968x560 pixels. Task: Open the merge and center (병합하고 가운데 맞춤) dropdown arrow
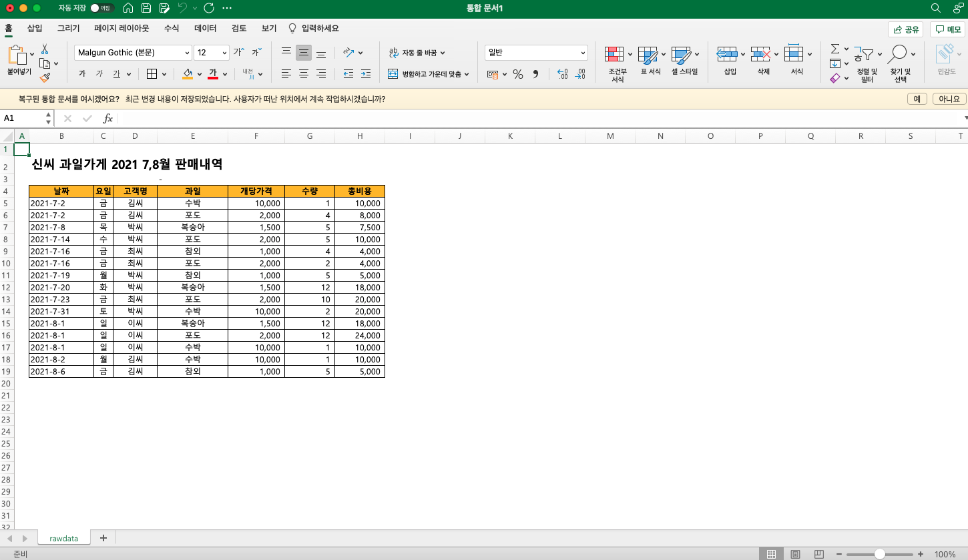click(x=467, y=74)
